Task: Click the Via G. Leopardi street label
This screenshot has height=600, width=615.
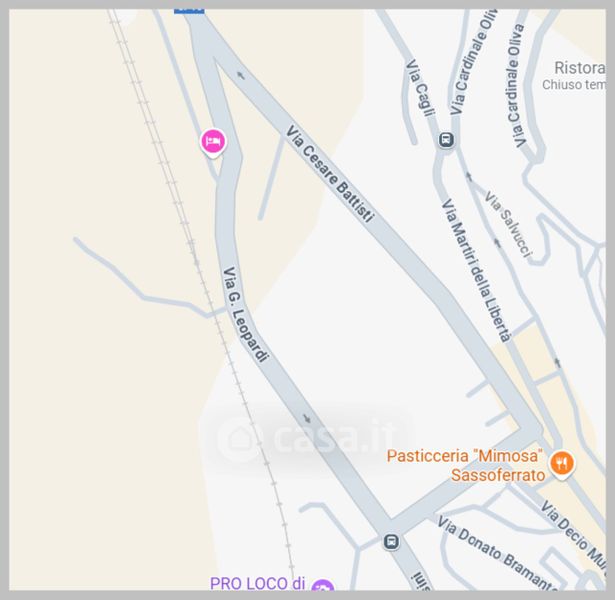Action: tap(246, 315)
